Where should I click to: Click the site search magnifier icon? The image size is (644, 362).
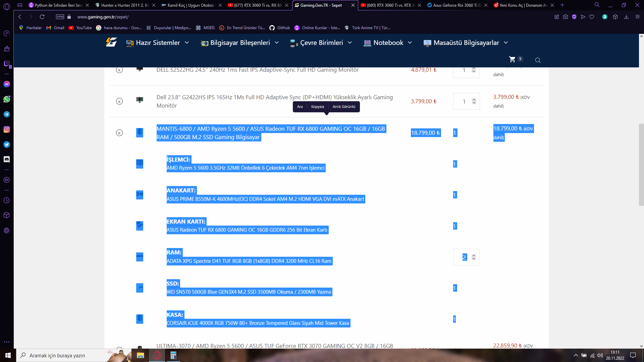(x=538, y=60)
